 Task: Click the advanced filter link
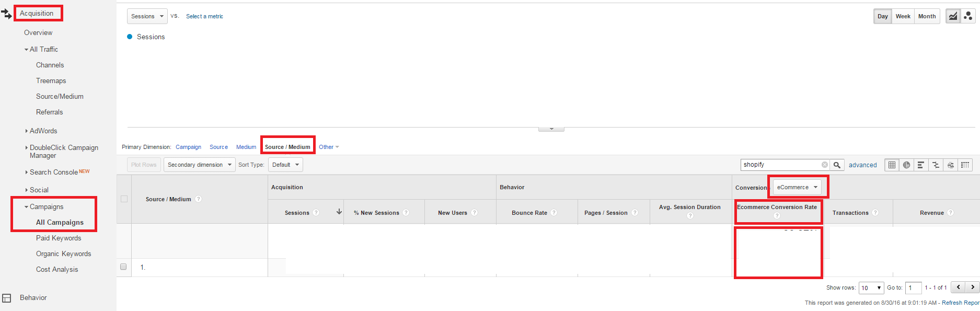[862, 165]
